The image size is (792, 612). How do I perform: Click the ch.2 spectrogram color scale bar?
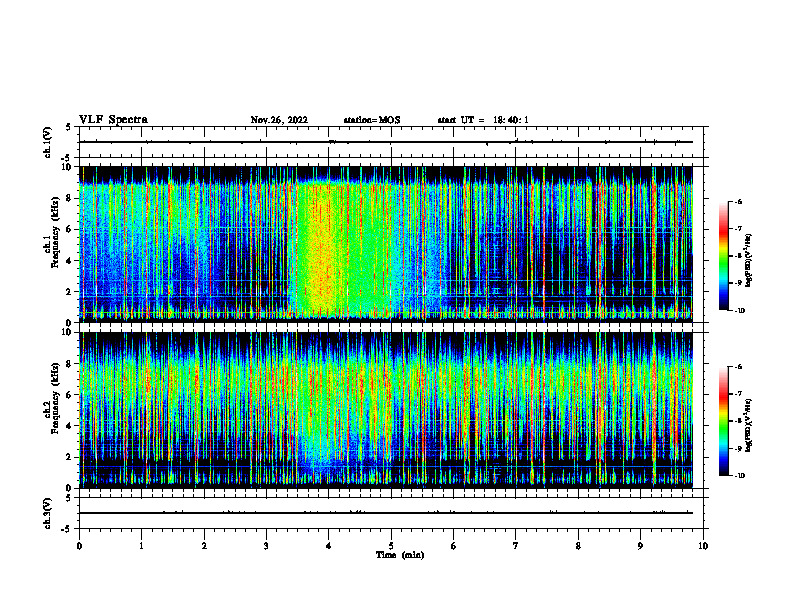click(x=723, y=421)
